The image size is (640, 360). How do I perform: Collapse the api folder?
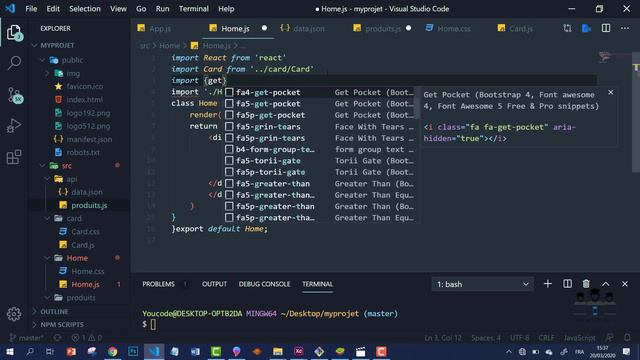pos(47,179)
